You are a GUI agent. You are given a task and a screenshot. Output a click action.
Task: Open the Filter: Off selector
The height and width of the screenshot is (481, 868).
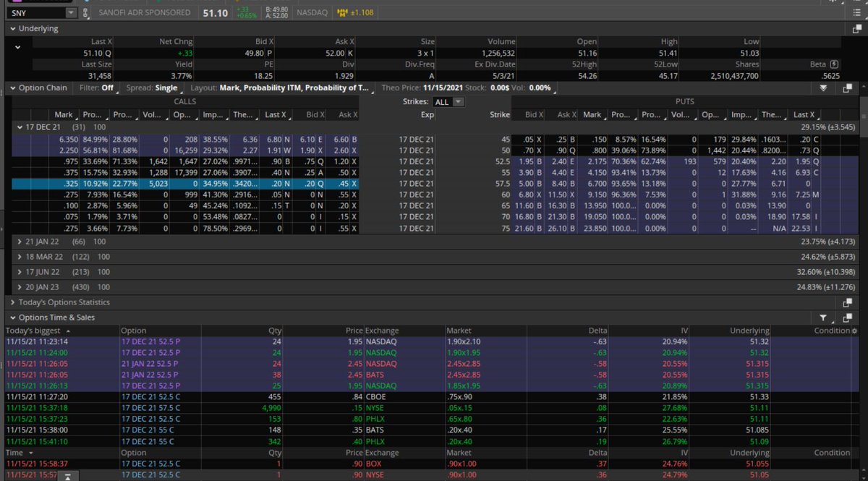pyautogui.click(x=97, y=88)
